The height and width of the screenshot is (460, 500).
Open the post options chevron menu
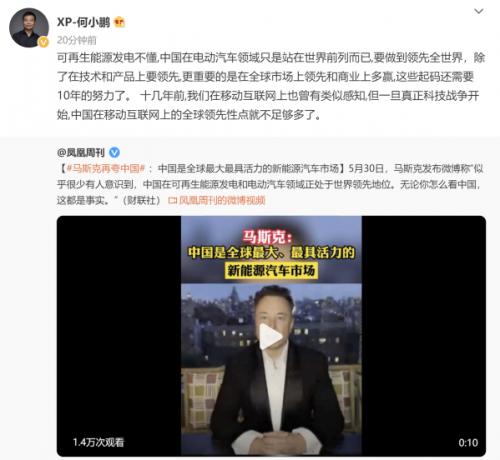tap(479, 11)
